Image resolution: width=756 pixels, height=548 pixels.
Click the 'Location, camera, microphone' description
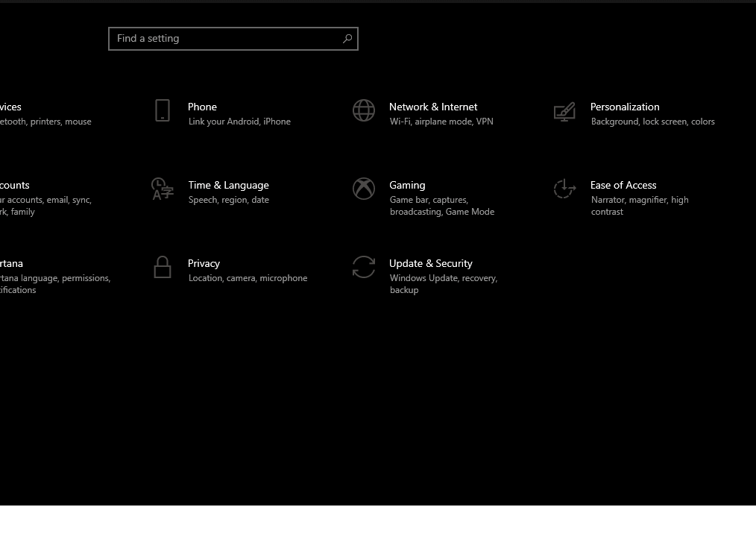(248, 278)
